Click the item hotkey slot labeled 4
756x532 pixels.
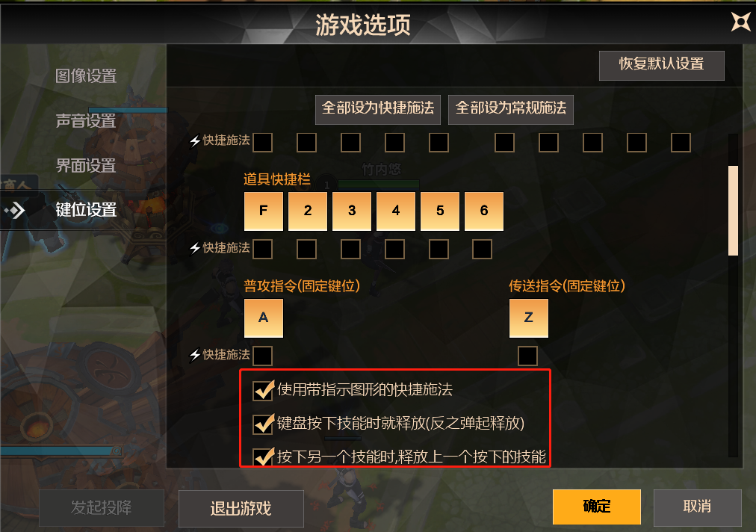pyautogui.click(x=396, y=211)
